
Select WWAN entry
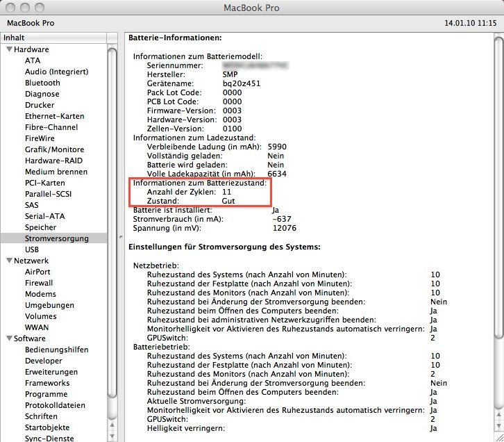tap(37, 327)
